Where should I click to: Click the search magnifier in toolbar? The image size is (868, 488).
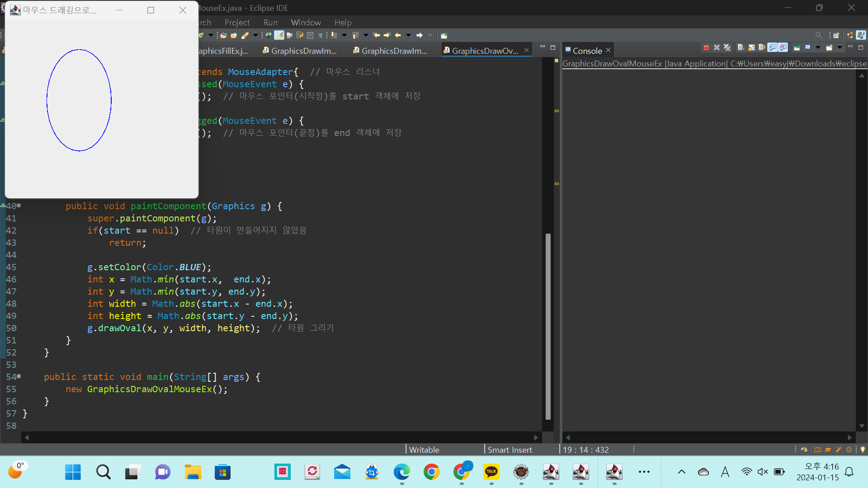coord(819,35)
